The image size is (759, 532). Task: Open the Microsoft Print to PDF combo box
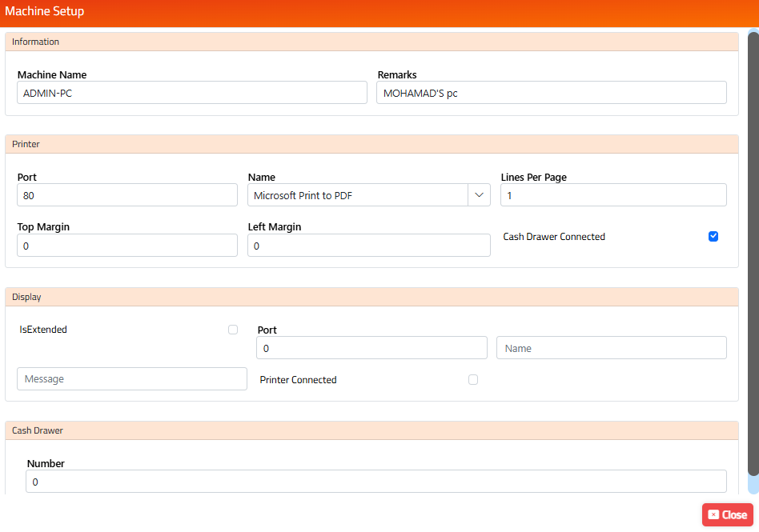point(359,195)
